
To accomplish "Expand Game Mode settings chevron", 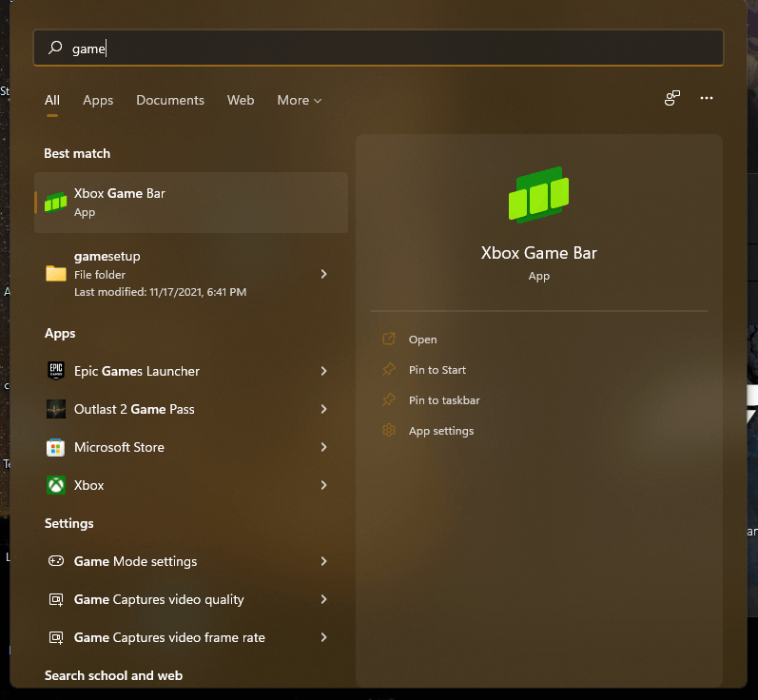I will click(x=324, y=561).
